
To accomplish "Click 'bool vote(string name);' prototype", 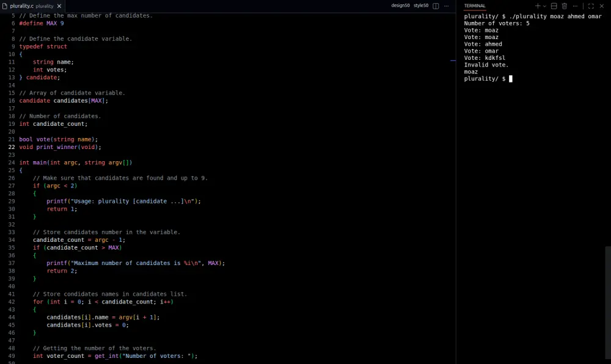I will tap(59, 139).
